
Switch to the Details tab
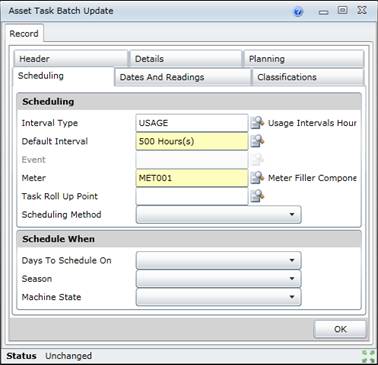click(186, 59)
